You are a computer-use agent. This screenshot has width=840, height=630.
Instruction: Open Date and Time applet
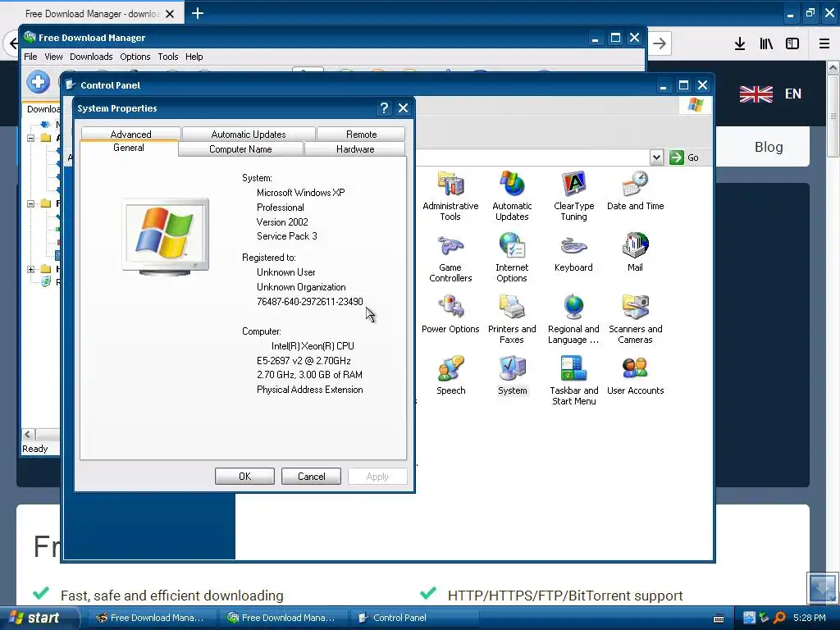point(635,190)
